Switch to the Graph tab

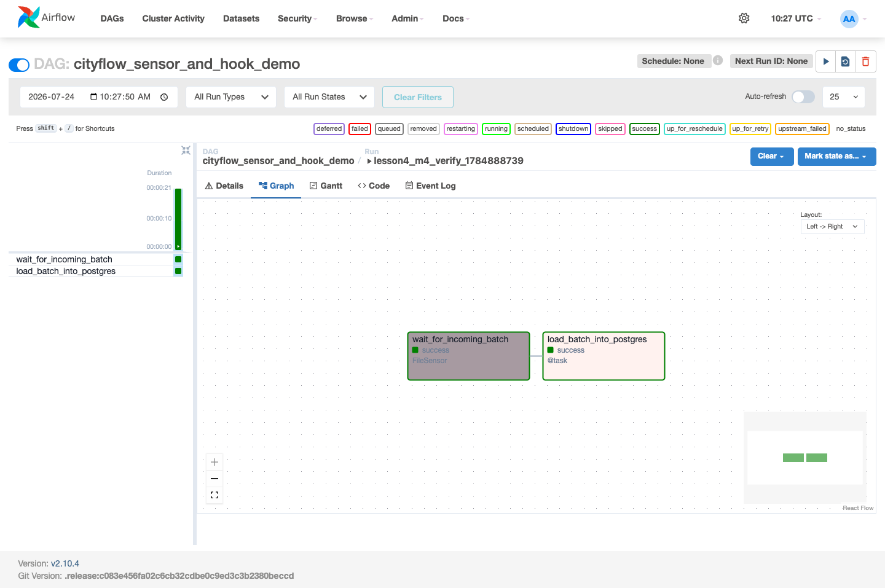[x=276, y=186]
